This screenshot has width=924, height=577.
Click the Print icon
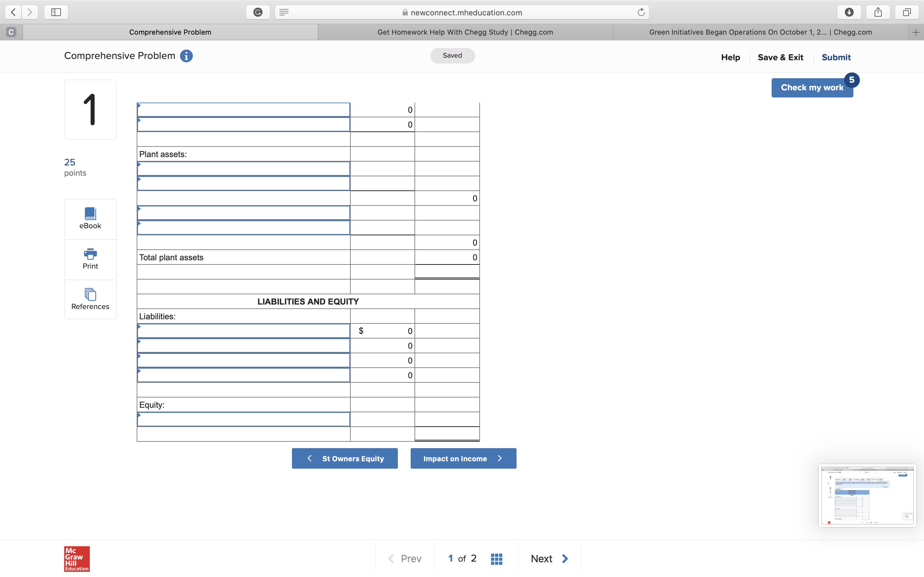tap(90, 259)
